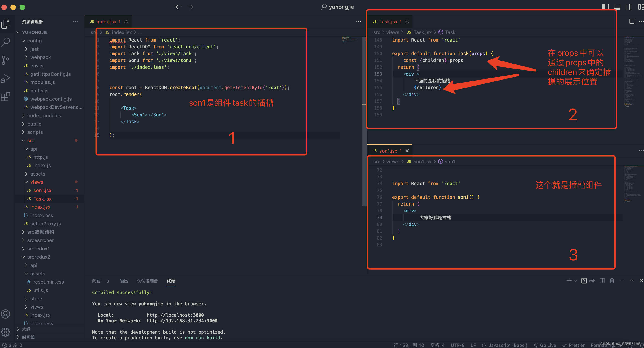The width and height of the screenshot is (644, 348).
Task: Open webpack.config.js in the explorer
Action: tap(51, 99)
